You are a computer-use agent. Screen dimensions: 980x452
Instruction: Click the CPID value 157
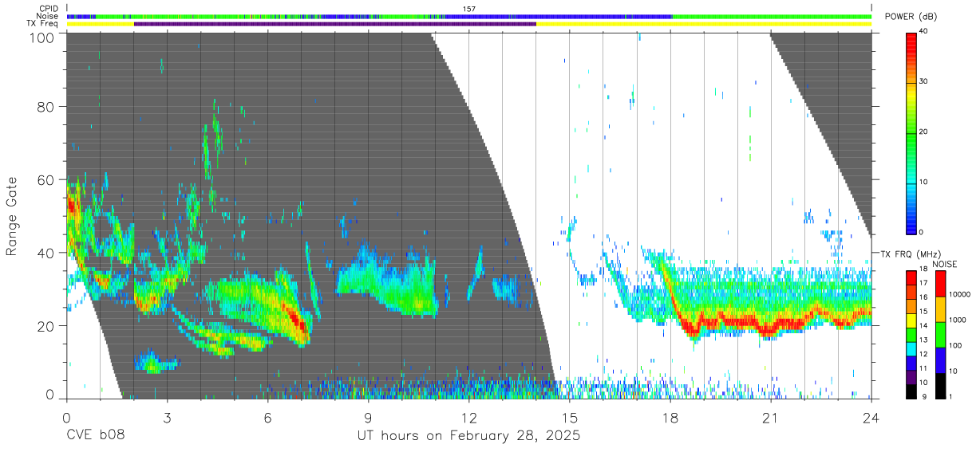pos(469,9)
